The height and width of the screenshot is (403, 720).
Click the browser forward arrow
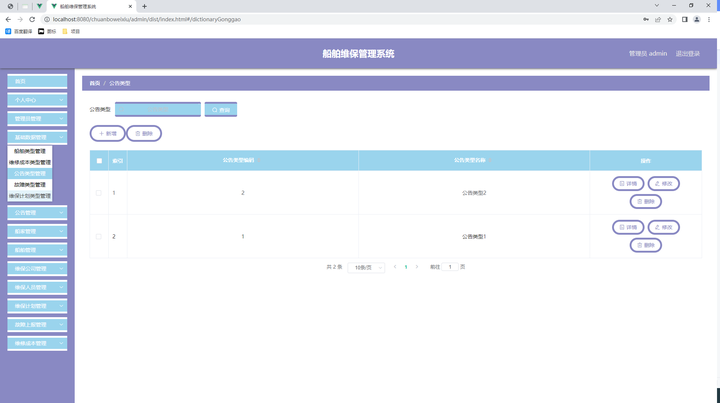tap(20, 19)
